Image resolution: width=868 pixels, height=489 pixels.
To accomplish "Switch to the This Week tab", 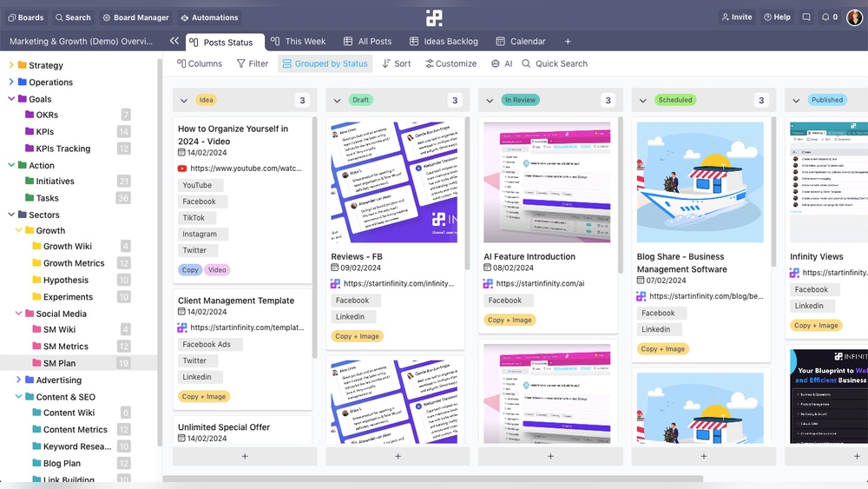I will [298, 42].
